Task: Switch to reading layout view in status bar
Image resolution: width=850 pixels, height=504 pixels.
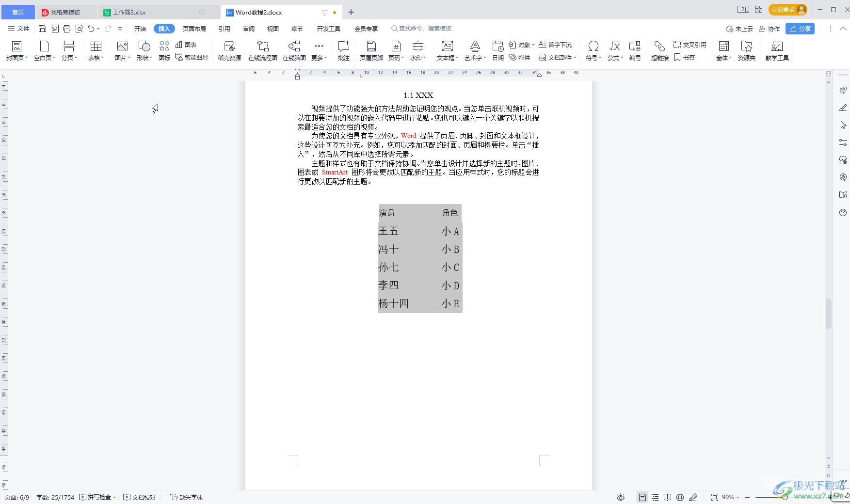Action: [668, 497]
